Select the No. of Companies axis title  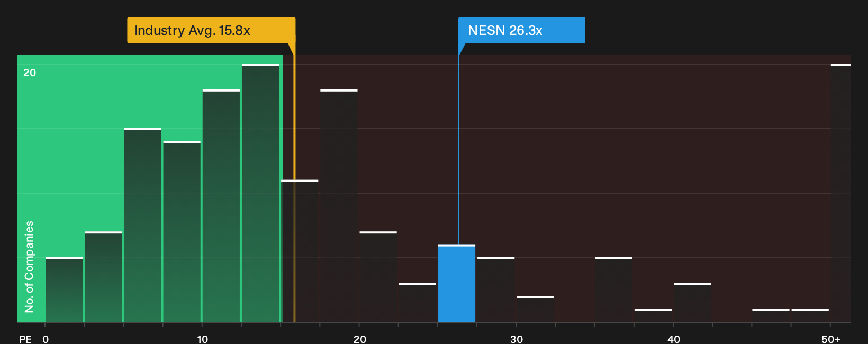point(29,267)
